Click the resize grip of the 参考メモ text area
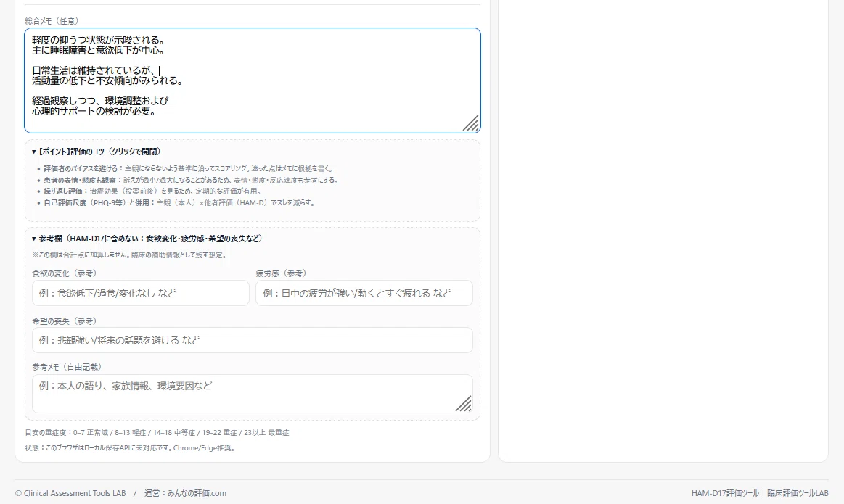The width and height of the screenshot is (844, 504). click(x=464, y=403)
